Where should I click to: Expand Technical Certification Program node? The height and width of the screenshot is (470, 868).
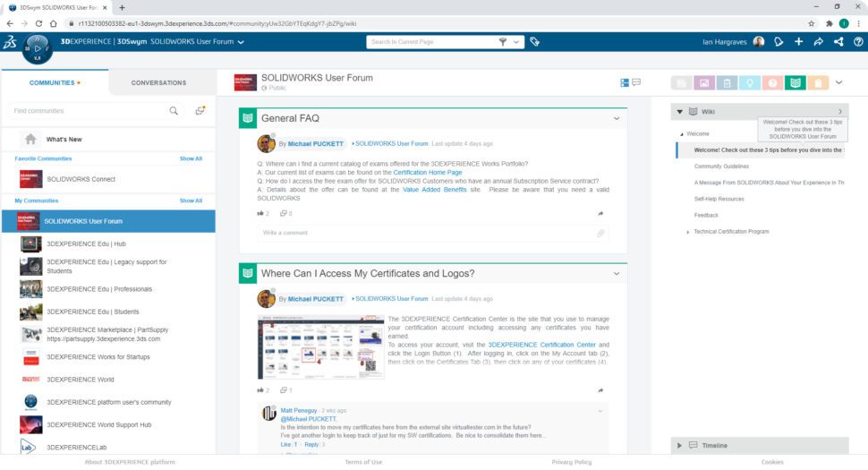[x=687, y=232]
